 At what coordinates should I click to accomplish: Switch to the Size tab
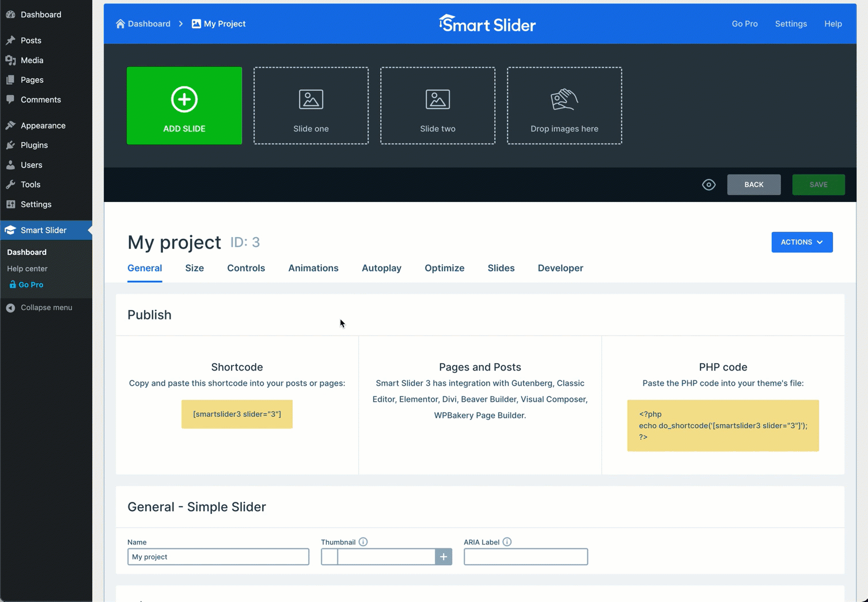pos(195,268)
